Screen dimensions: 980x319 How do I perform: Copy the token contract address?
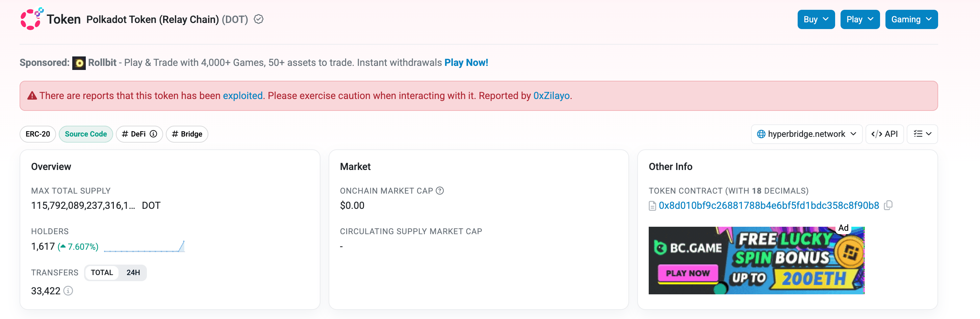click(888, 205)
